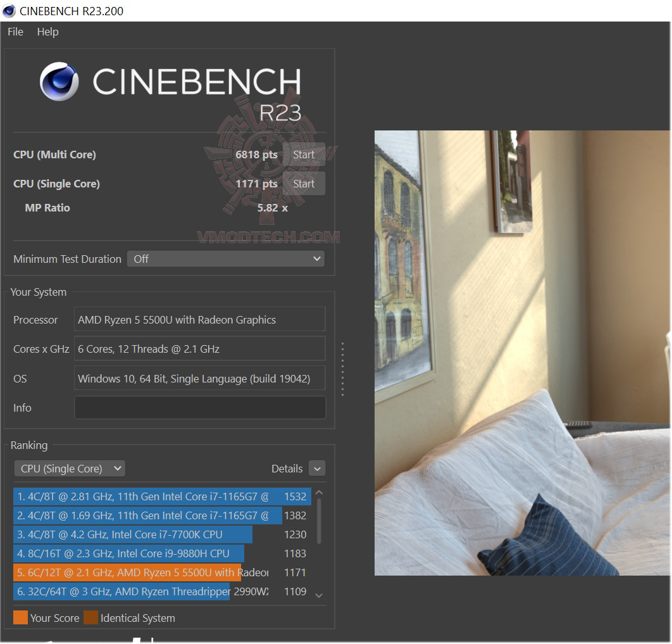Click the brown Identical System legend swatch
This screenshot has width=672, height=644.
tap(91, 618)
